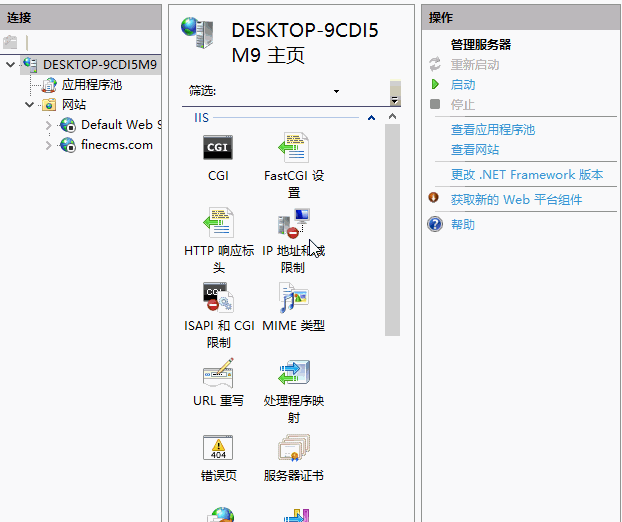Click 查看应用程序池 action link
Image resolution: width=622 pixels, height=522 pixels.
[x=492, y=130]
